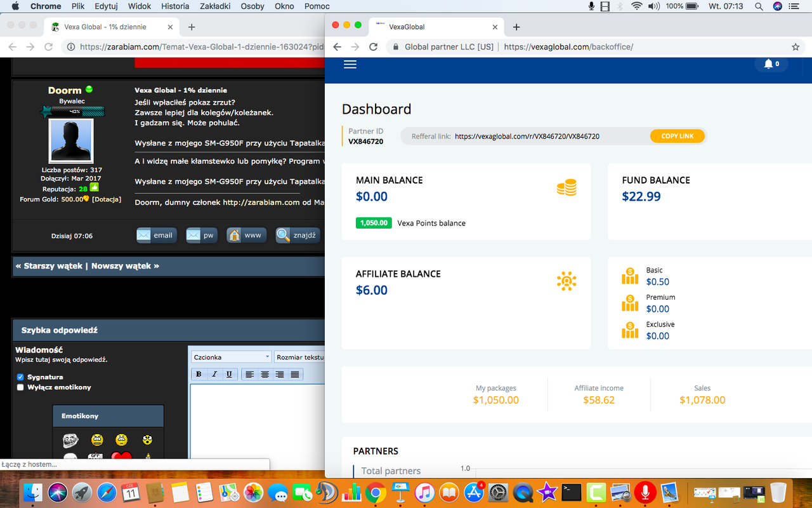Viewport: 812px width, 508px height.
Task: Open the VexaGlobal hamburger menu
Action: click(x=350, y=64)
